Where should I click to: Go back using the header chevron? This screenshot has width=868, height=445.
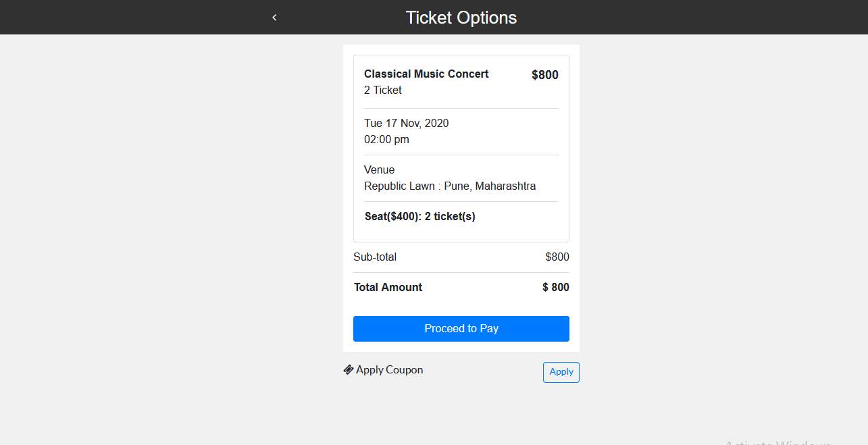click(x=274, y=18)
